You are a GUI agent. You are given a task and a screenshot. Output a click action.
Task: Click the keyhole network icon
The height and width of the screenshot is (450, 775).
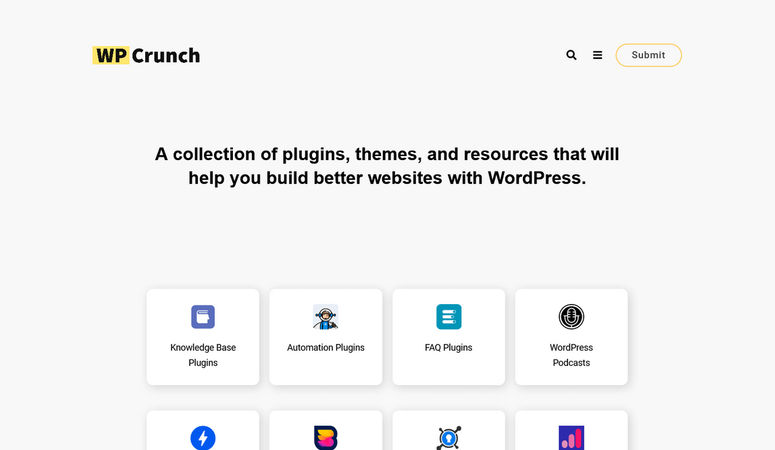pyautogui.click(x=449, y=438)
